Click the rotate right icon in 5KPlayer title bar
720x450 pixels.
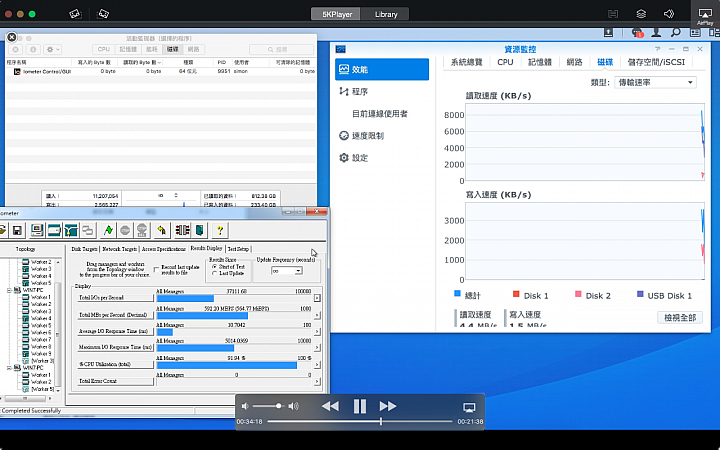[x=103, y=14]
